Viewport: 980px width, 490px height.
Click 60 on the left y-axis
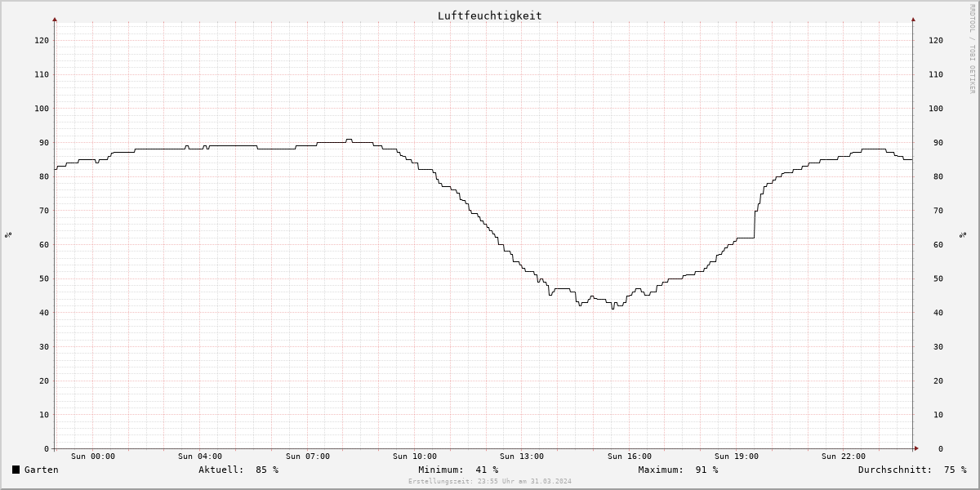click(x=44, y=245)
